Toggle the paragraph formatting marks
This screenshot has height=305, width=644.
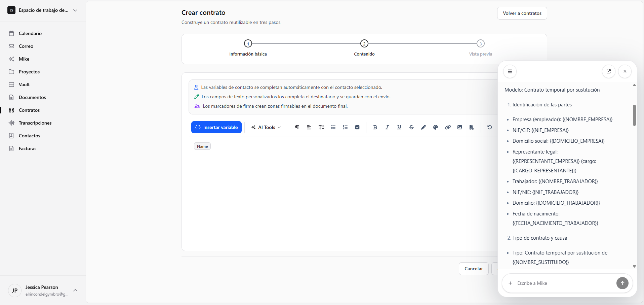point(297,127)
